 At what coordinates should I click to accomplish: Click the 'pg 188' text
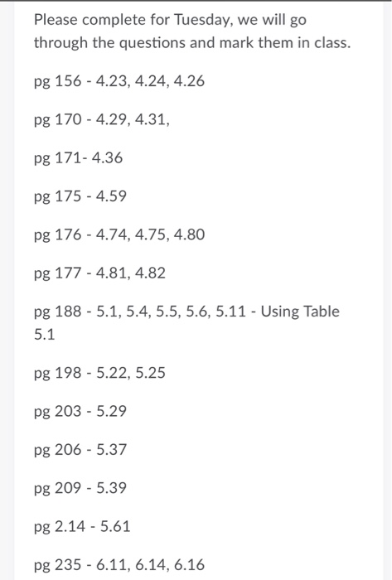57,312
